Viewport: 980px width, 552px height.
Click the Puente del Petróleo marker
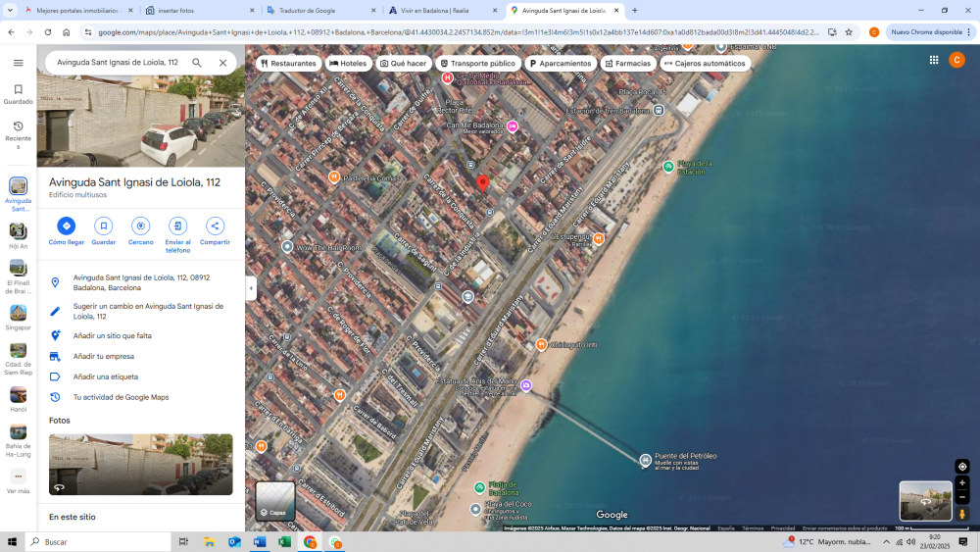click(646, 460)
